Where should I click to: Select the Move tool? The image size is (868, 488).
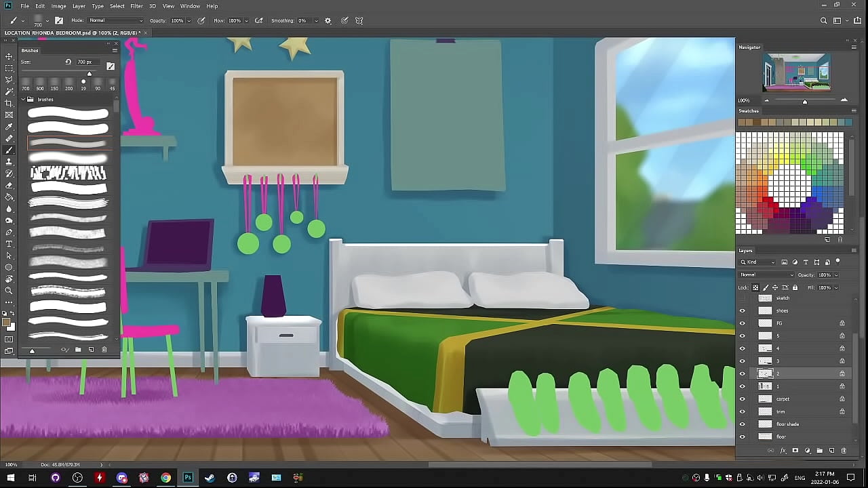pos(9,57)
